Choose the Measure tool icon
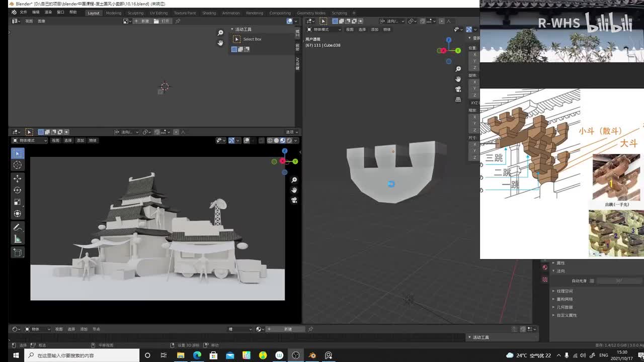This screenshot has width=644, height=362. coord(17,239)
